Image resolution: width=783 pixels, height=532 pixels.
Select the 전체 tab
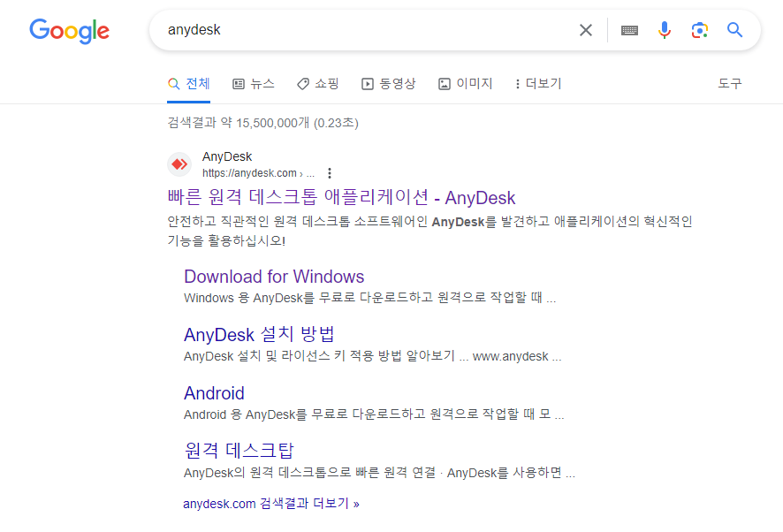[189, 83]
